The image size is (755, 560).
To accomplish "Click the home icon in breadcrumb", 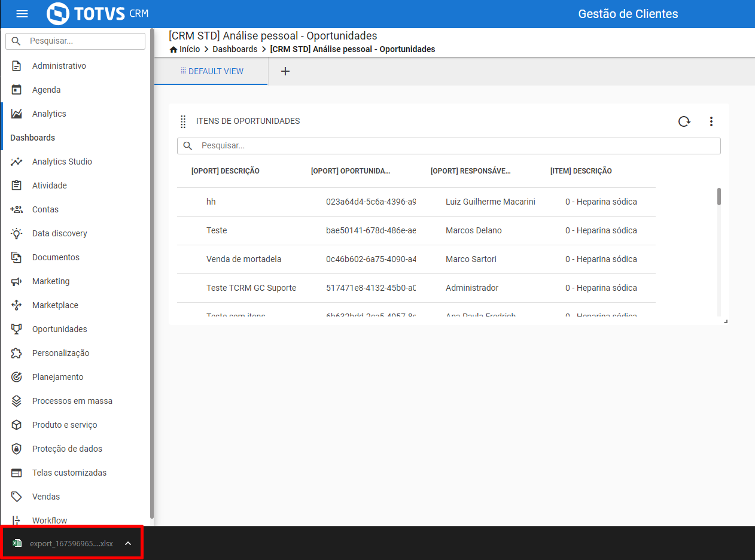I will (x=173, y=50).
